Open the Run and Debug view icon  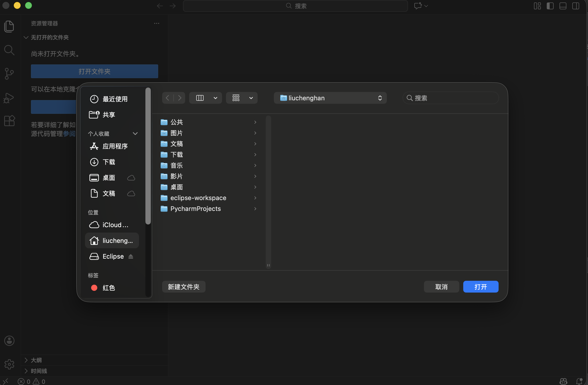[x=9, y=98]
